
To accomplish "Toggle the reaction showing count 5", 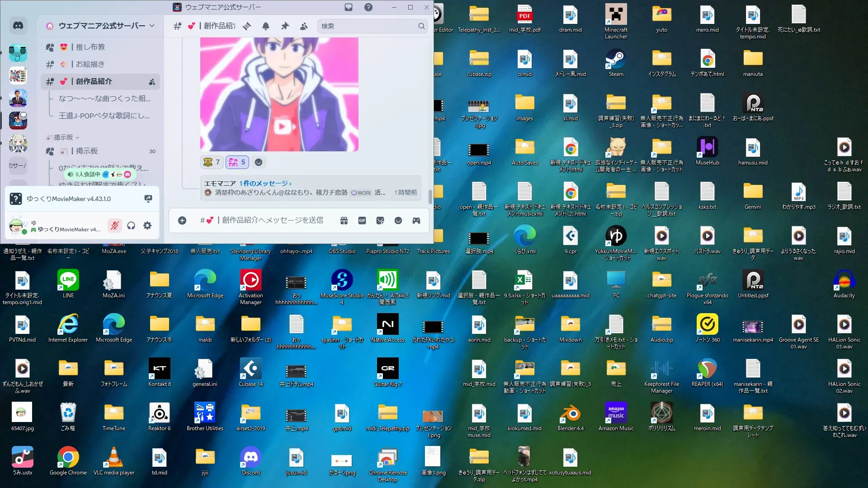I will (x=237, y=162).
